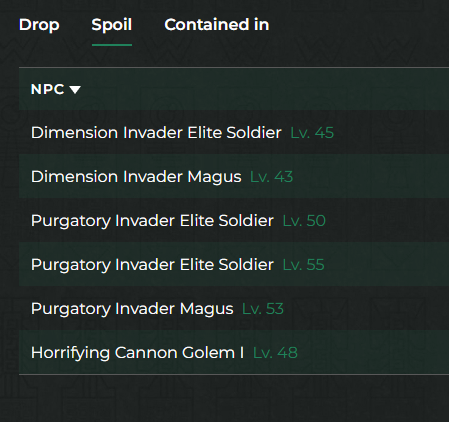This screenshot has height=422, width=449.
Task: Click the NPC sort arrow icon
Action: coord(75,89)
